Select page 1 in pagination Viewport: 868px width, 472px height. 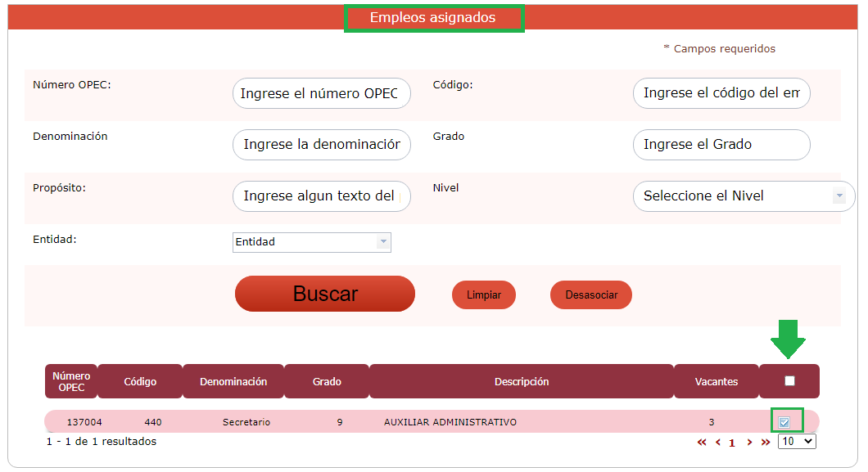(732, 443)
